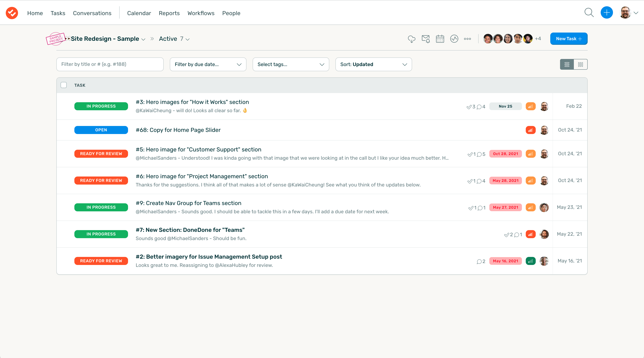Focus the Filter by title input
The image size is (644, 358).
[110, 64]
